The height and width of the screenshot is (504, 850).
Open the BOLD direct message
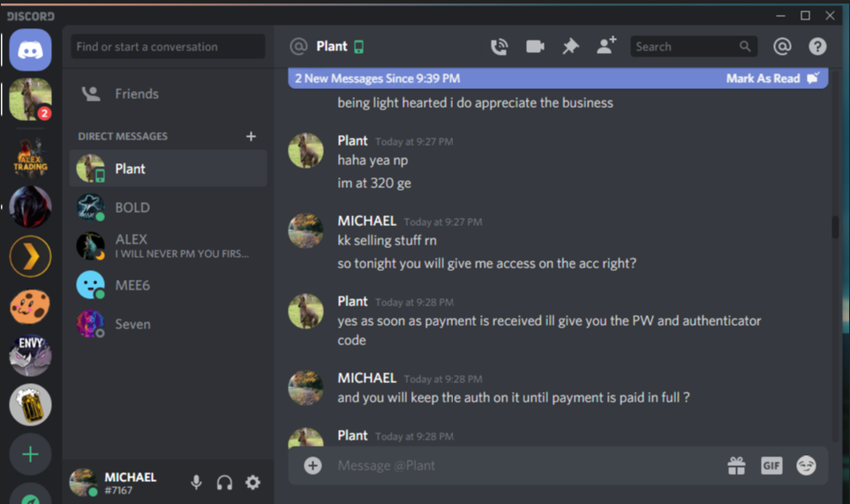click(x=168, y=207)
